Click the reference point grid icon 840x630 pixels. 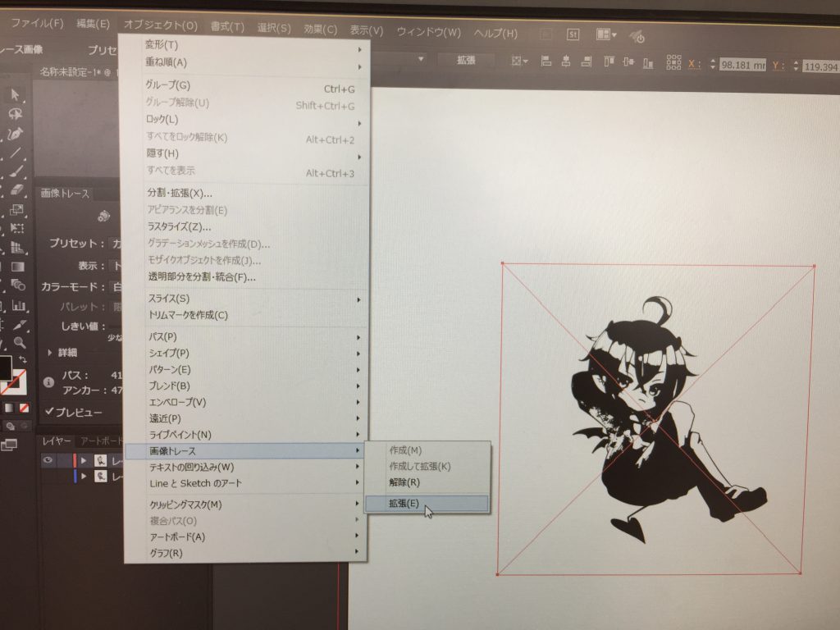tap(673, 62)
